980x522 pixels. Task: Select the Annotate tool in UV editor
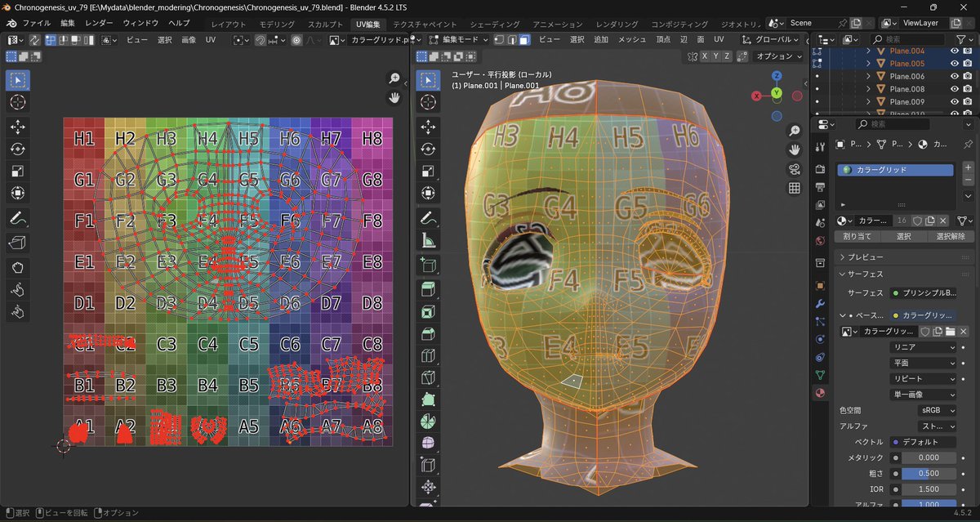pos(18,218)
